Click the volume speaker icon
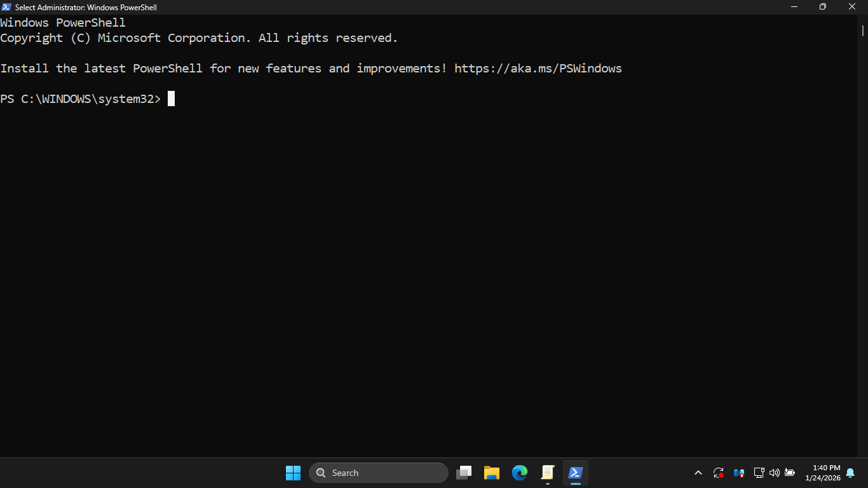This screenshot has height=488, width=868. [774, 473]
